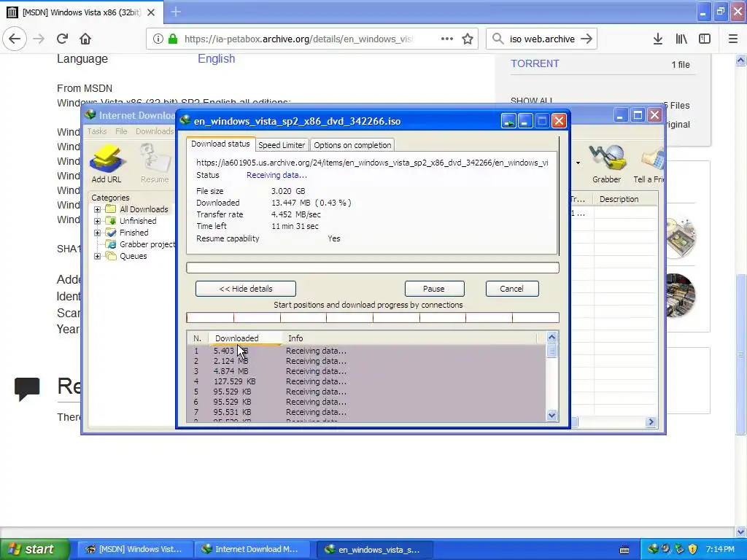Click the green padlock icon

click(x=173, y=39)
